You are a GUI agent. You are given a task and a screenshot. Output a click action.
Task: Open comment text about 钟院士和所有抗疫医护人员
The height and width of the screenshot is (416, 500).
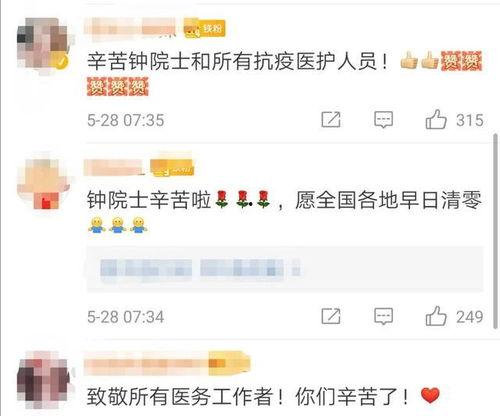coord(238,61)
